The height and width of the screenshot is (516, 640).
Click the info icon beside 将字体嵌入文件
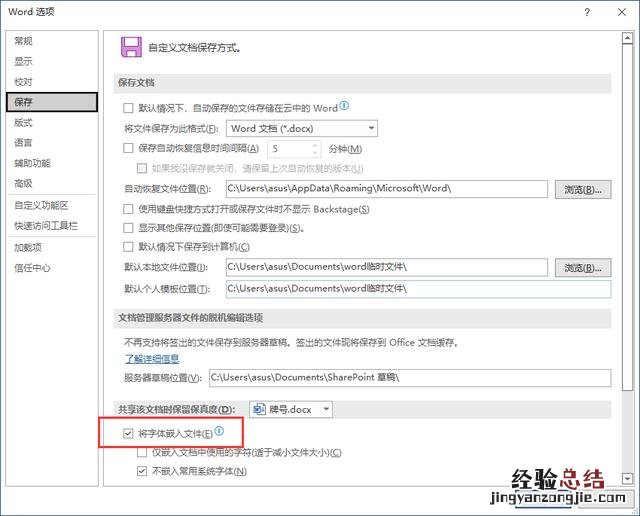point(219,431)
